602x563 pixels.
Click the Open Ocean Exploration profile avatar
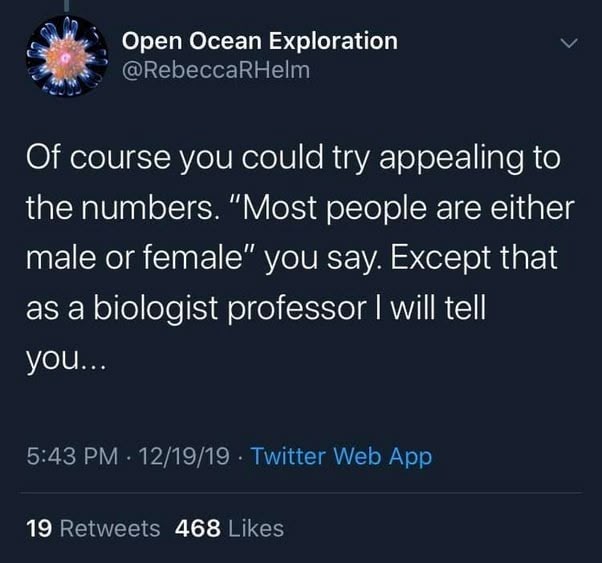61,59
